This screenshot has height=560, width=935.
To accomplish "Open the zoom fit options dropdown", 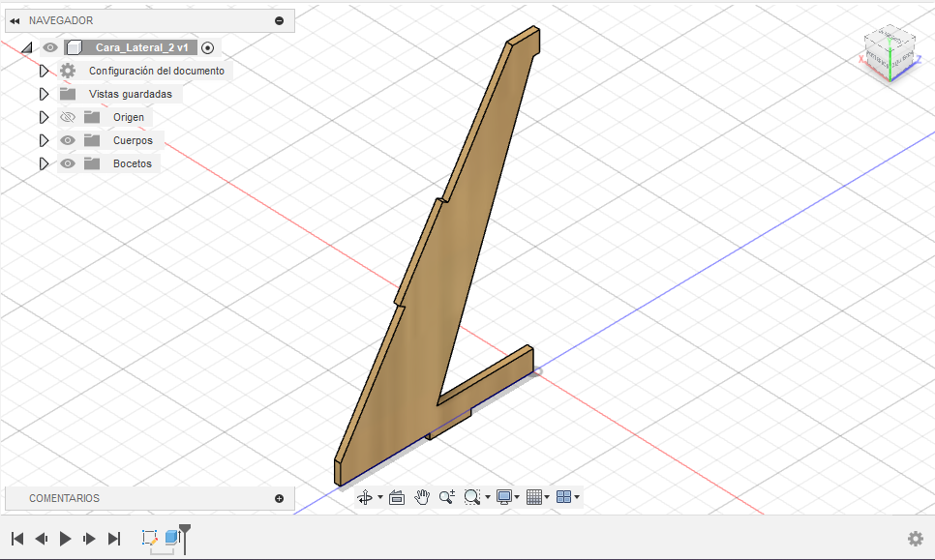I will (488, 497).
